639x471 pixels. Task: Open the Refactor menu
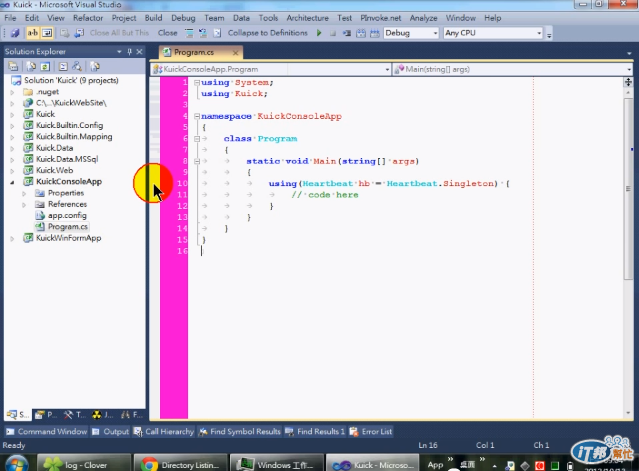[88, 18]
